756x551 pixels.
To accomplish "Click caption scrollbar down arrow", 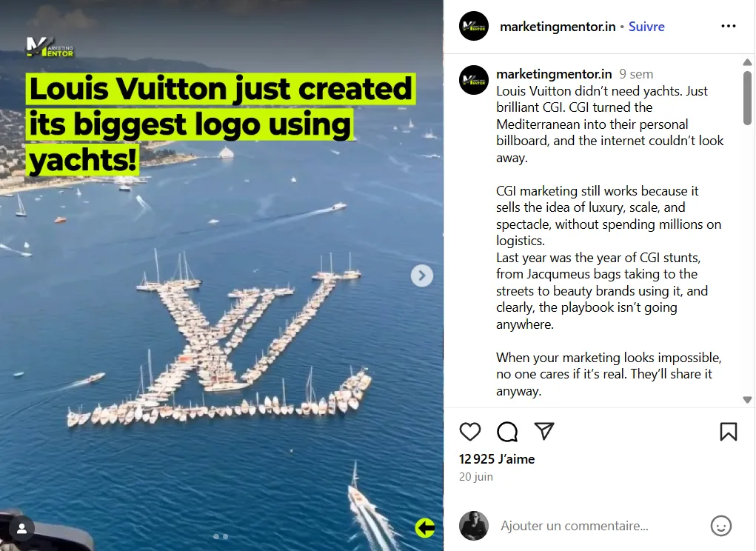I will coord(747,400).
